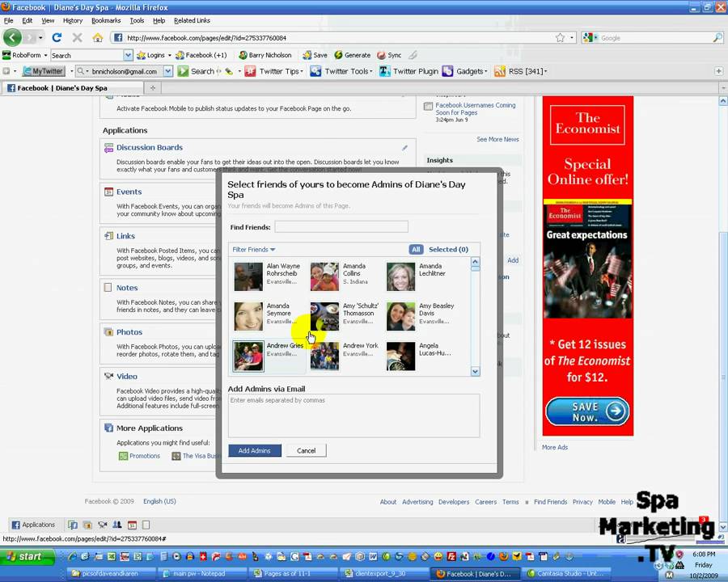
Task: Select friend Andrew York thumbnail
Action: pyautogui.click(x=324, y=356)
